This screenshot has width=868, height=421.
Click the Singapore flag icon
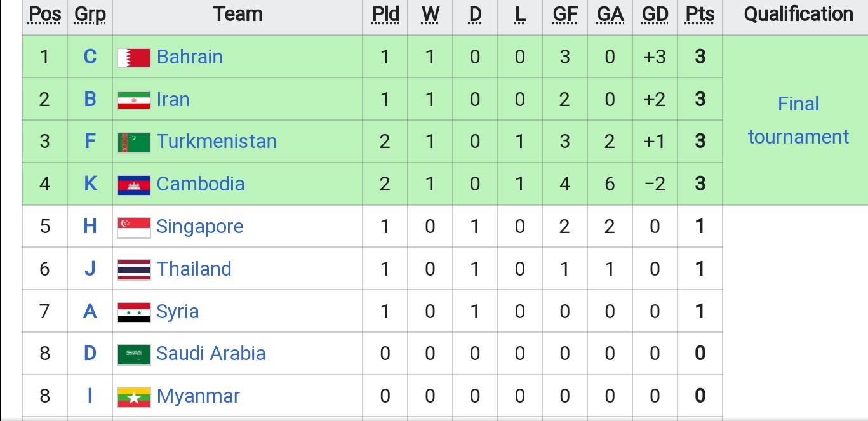(134, 227)
